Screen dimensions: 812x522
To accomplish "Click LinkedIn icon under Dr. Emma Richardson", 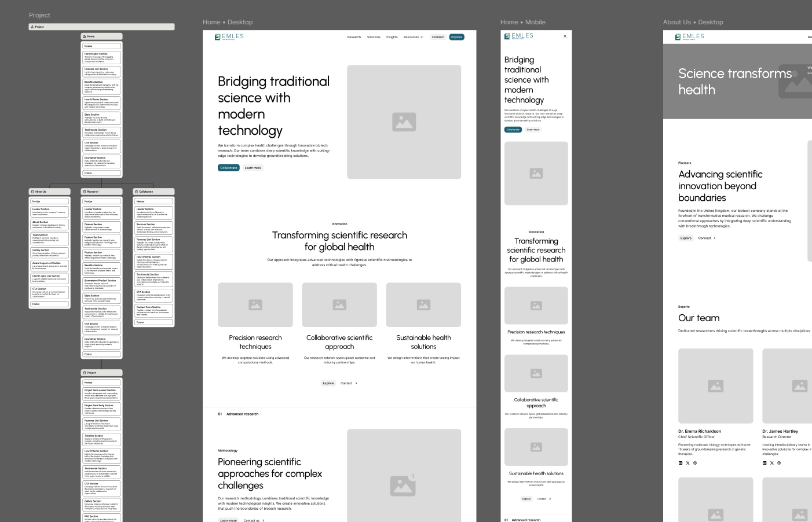I will pos(681,463).
